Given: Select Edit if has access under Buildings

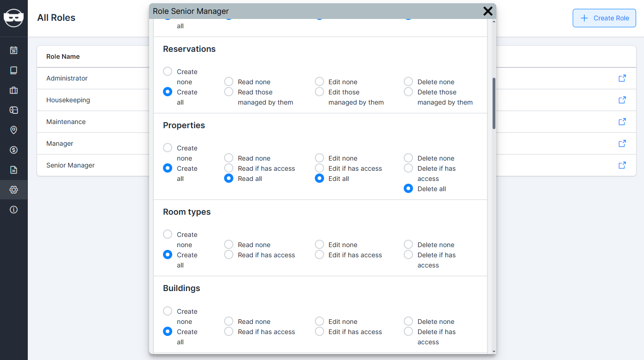Looking at the screenshot, I should (319, 331).
